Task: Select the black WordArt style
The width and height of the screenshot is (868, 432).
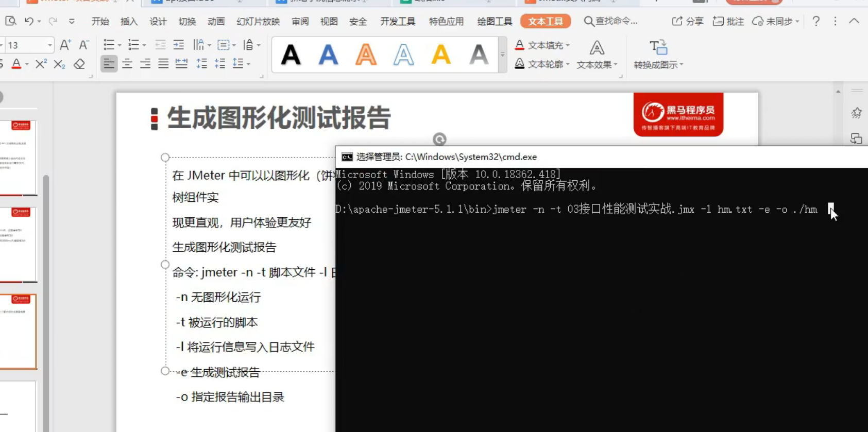Action: [x=291, y=55]
